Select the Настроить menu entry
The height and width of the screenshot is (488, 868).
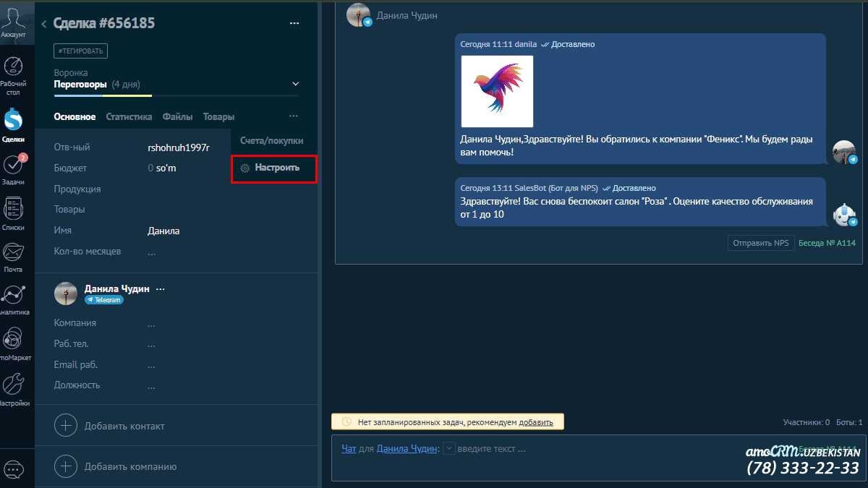274,168
